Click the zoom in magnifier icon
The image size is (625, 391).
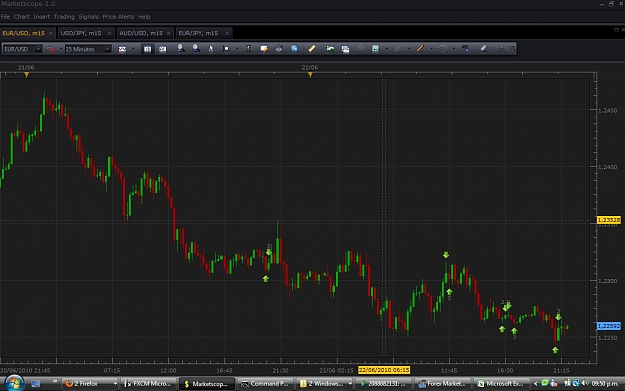click(x=181, y=49)
